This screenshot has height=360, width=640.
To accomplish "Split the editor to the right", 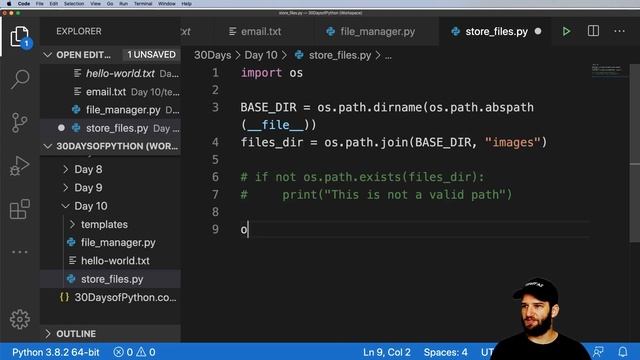I will click(593, 31).
